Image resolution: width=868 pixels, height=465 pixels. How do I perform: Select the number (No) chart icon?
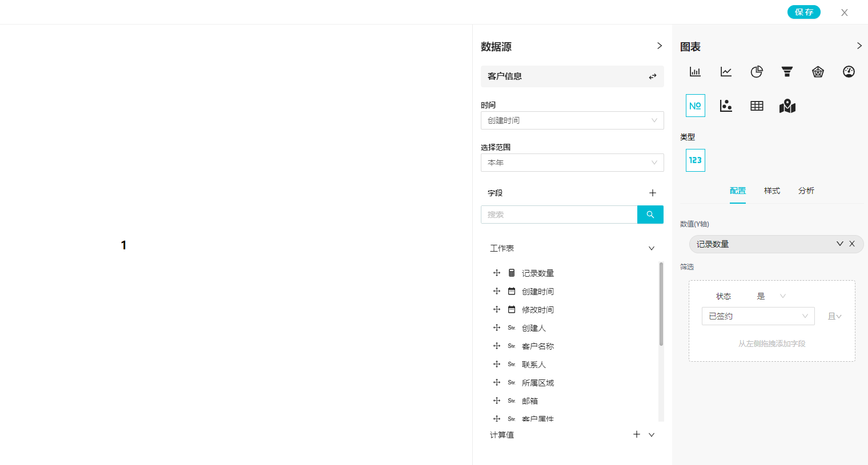[696, 106]
